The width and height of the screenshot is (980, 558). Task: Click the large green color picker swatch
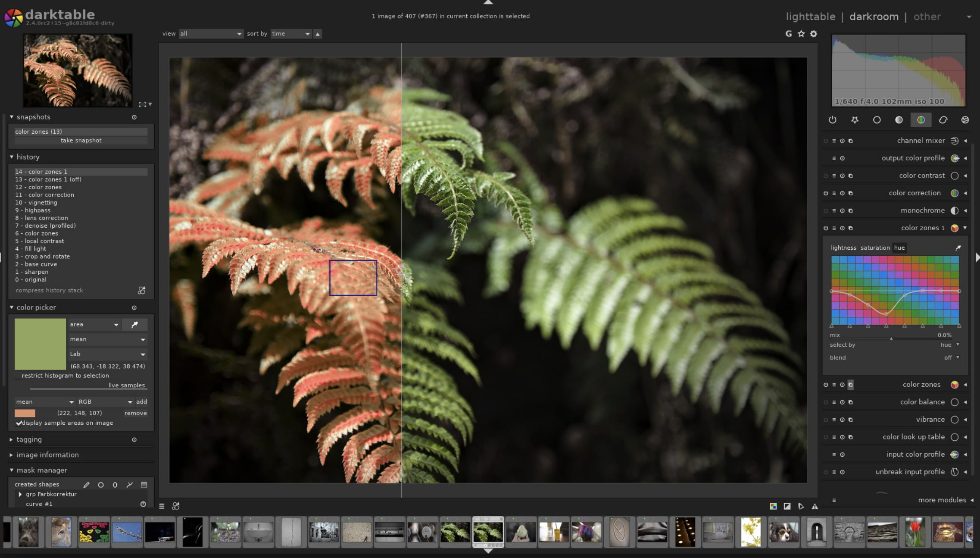click(40, 344)
